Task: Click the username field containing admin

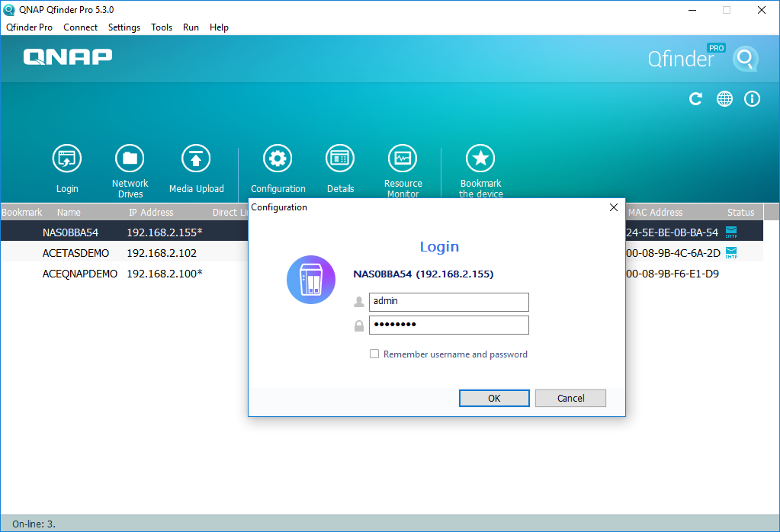Action: [x=448, y=302]
